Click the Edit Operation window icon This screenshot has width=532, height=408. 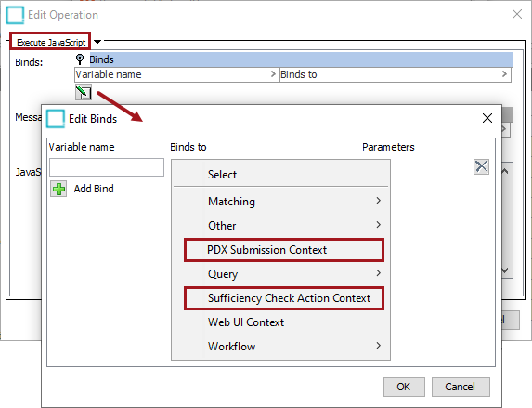click(15, 15)
